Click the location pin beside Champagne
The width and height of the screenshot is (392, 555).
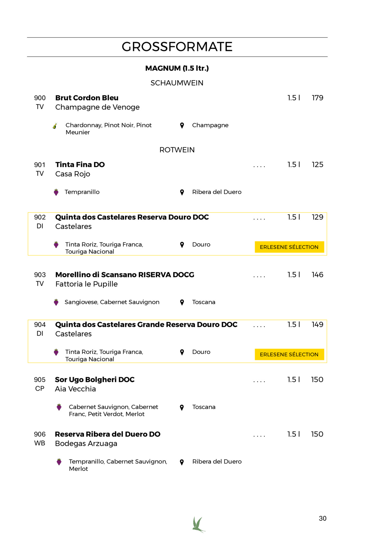[182, 125]
